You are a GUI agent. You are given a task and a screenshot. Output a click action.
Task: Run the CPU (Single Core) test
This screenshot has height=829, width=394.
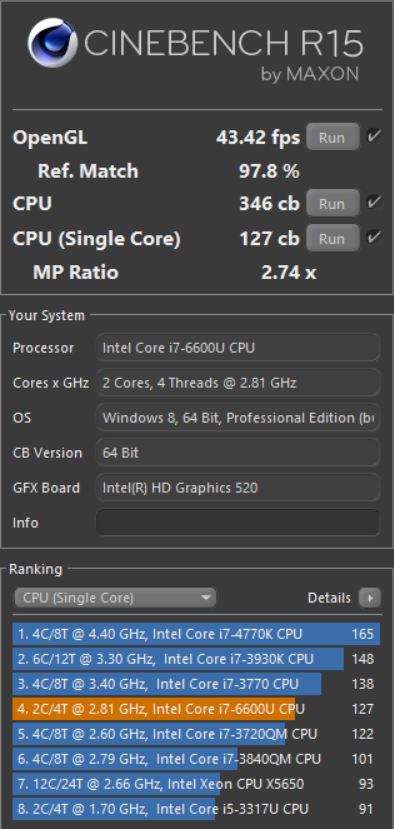pos(333,238)
